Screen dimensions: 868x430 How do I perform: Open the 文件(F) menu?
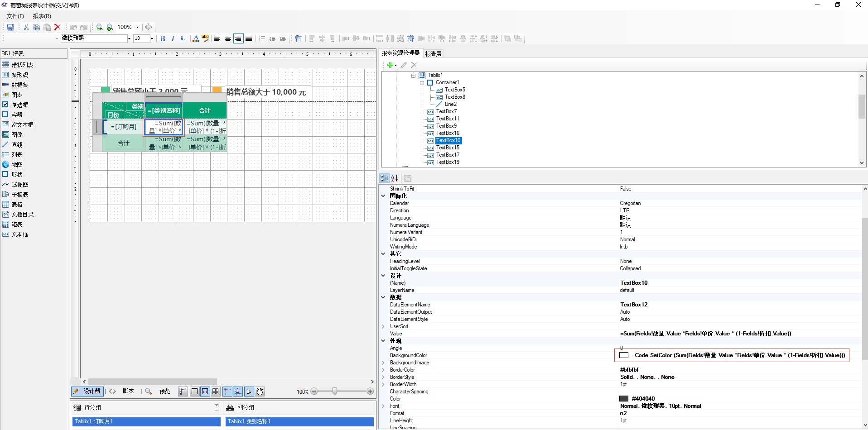pyautogui.click(x=15, y=16)
